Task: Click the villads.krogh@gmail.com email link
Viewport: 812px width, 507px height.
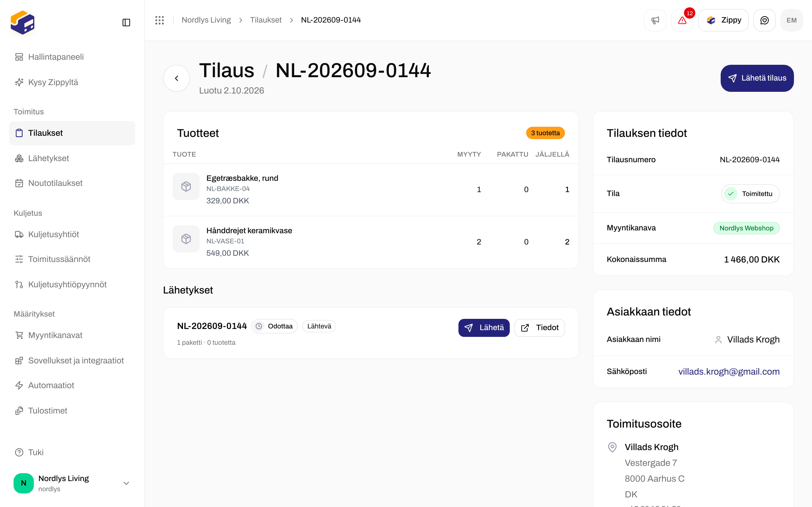Action: (x=729, y=372)
